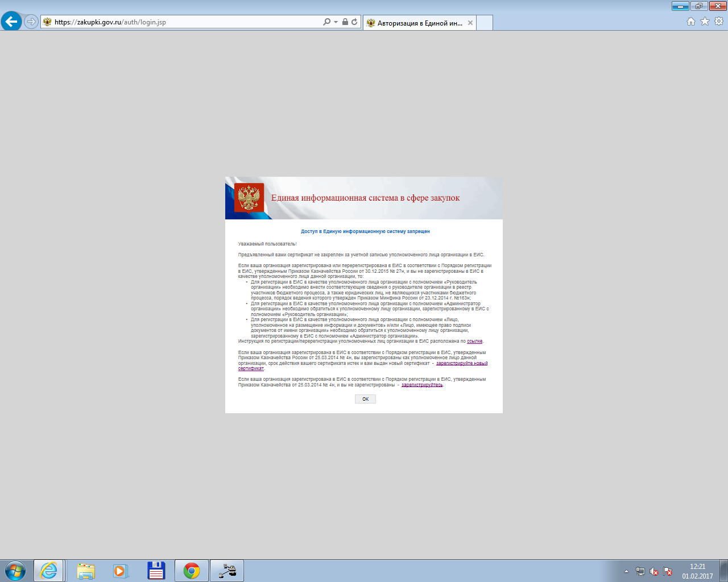The width and height of the screenshot is (728, 582).
Task: Select the 'Авторизация в Единой ин...' tab
Action: click(x=419, y=23)
